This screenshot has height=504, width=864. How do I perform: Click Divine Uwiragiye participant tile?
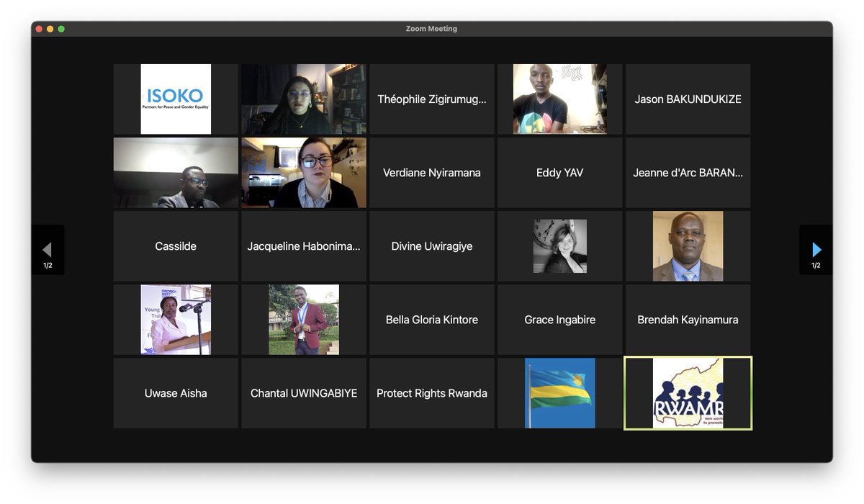pyautogui.click(x=432, y=246)
